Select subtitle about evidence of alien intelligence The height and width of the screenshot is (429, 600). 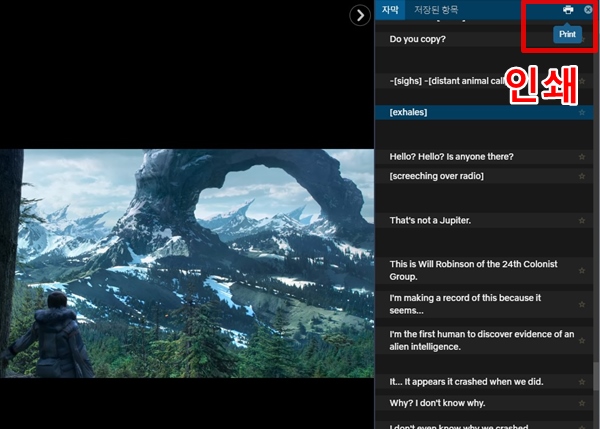482,341
